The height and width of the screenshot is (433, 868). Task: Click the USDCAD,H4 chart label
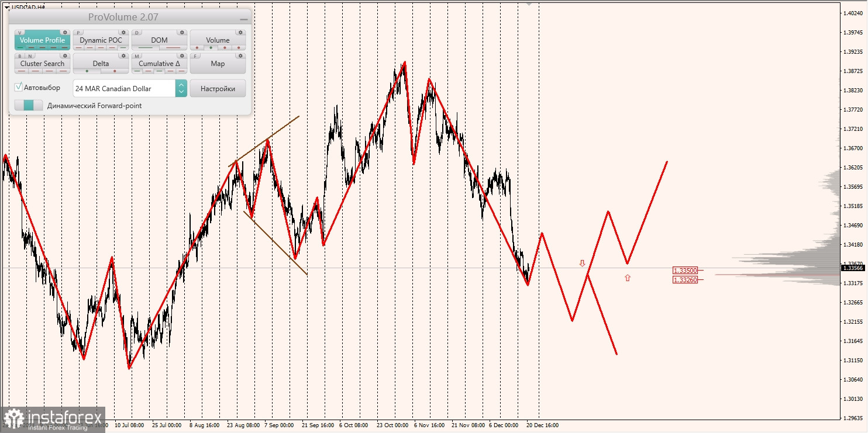(x=27, y=6)
